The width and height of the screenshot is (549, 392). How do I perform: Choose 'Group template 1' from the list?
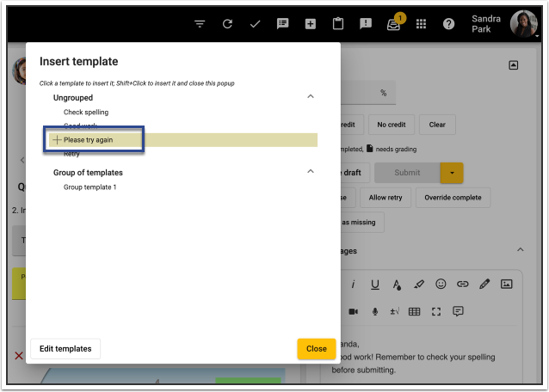click(89, 187)
